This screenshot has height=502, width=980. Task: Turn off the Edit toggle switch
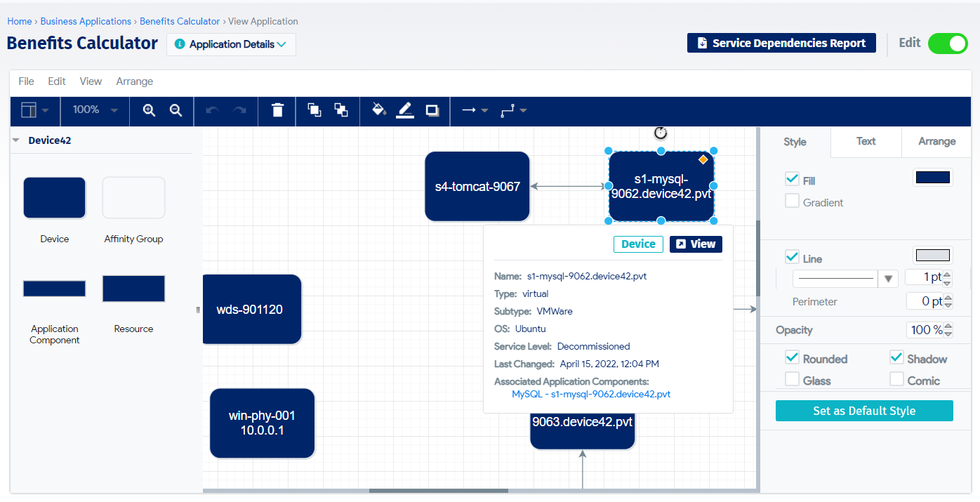[x=947, y=44]
